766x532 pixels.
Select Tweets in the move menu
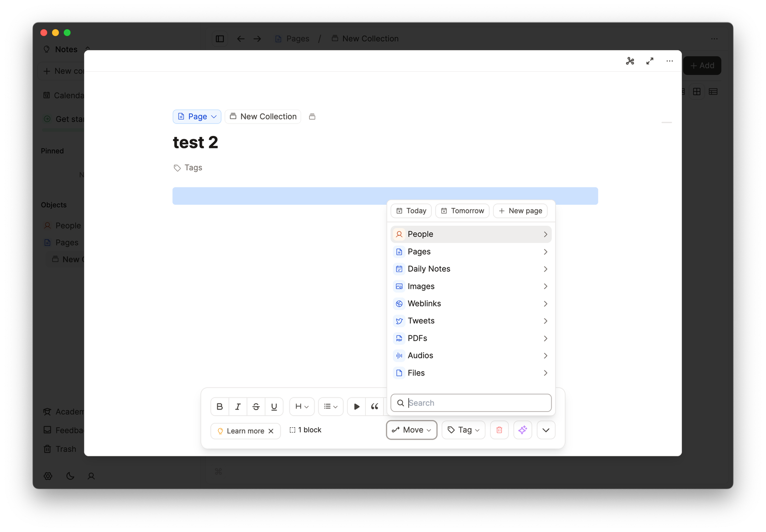click(471, 321)
